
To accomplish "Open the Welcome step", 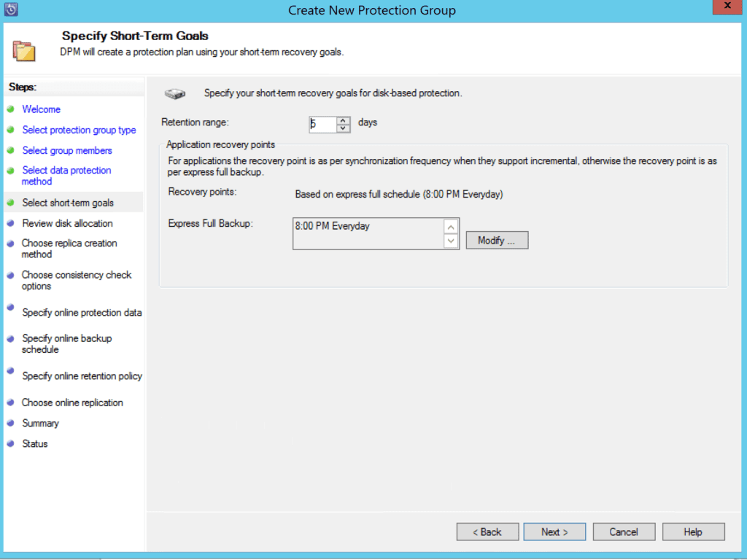I will 42,109.
